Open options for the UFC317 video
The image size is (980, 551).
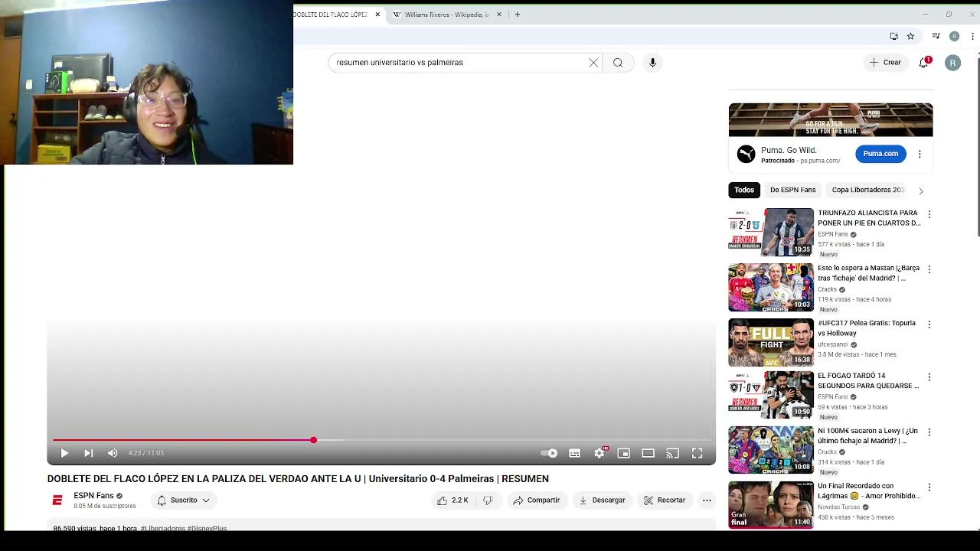pyautogui.click(x=929, y=324)
